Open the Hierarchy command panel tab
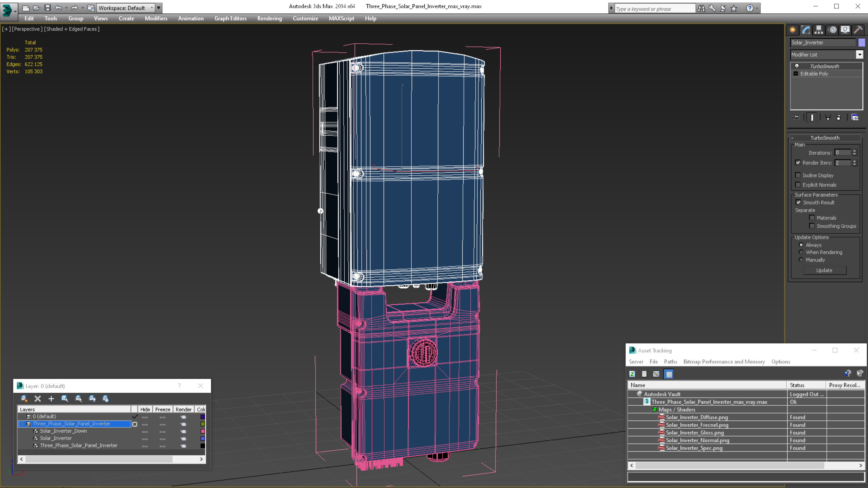The width and height of the screenshot is (868, 488). (819, 30)
